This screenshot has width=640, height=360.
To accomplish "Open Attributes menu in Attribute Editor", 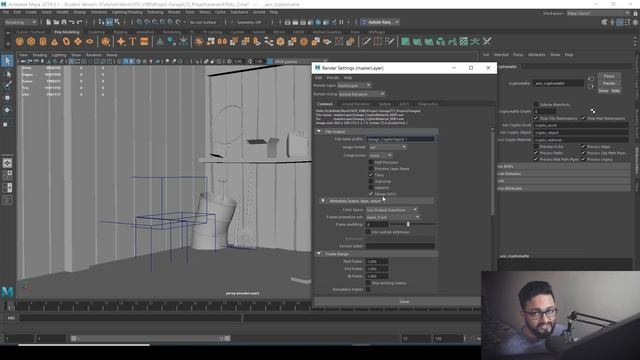I will 537,55.
